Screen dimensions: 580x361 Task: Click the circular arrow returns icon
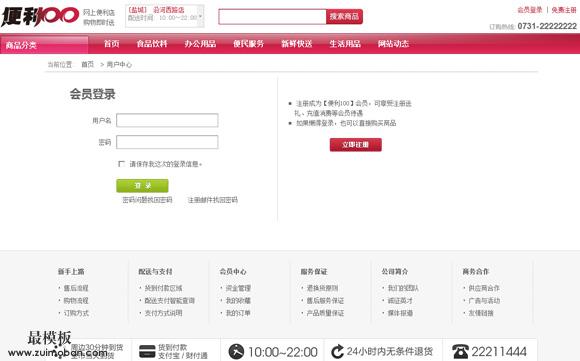337,351
